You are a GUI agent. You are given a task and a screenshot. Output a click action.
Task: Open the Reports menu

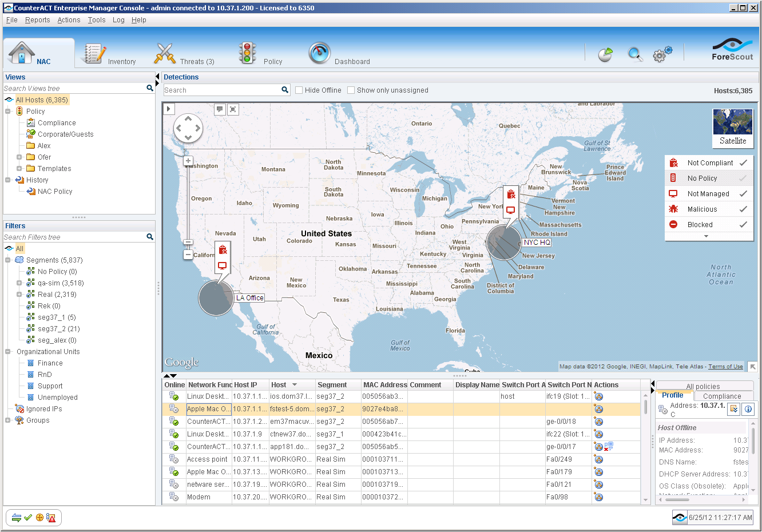[37, 19]
